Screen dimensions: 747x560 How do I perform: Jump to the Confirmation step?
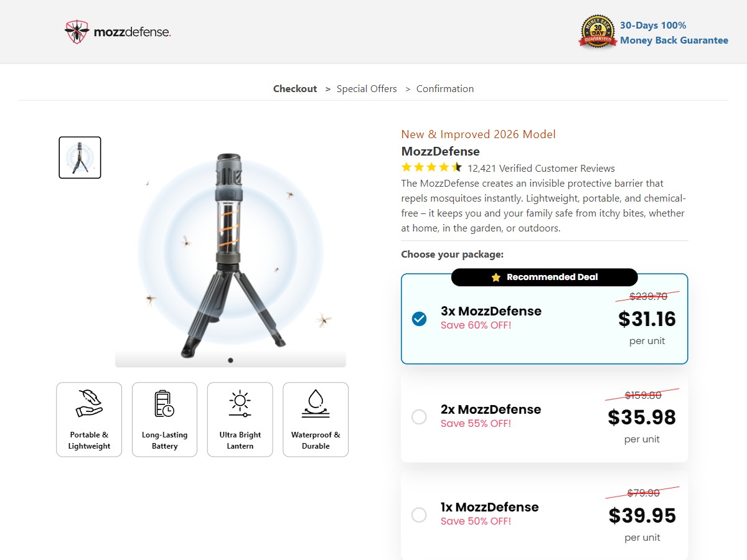click(445, 89)
